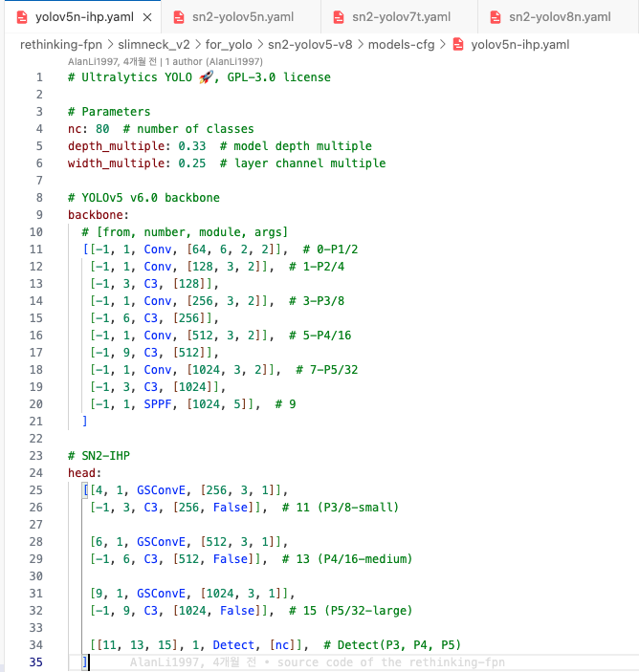Click '# 11 (P3/8-small)' comment on line 26

pos(341,508)
